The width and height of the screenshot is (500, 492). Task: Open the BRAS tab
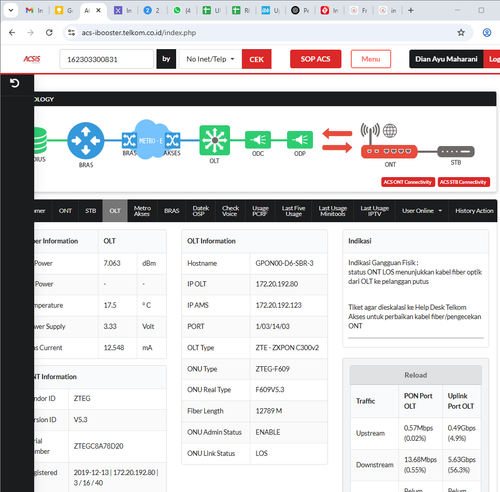pos(172,211)
